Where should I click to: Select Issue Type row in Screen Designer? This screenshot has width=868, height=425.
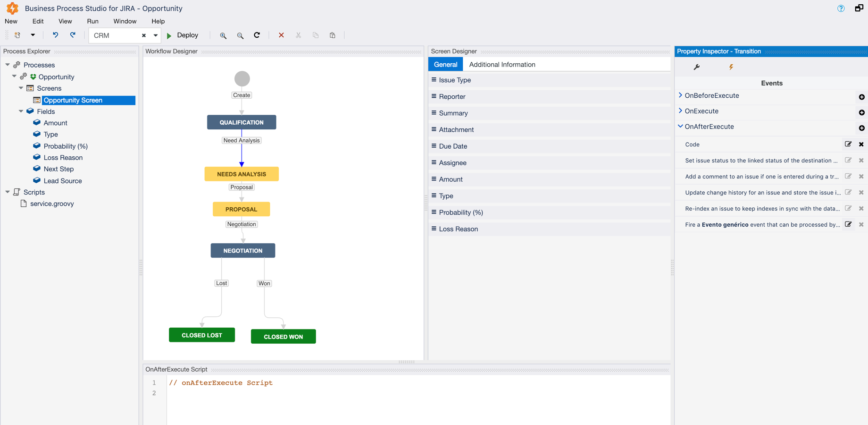549,80
